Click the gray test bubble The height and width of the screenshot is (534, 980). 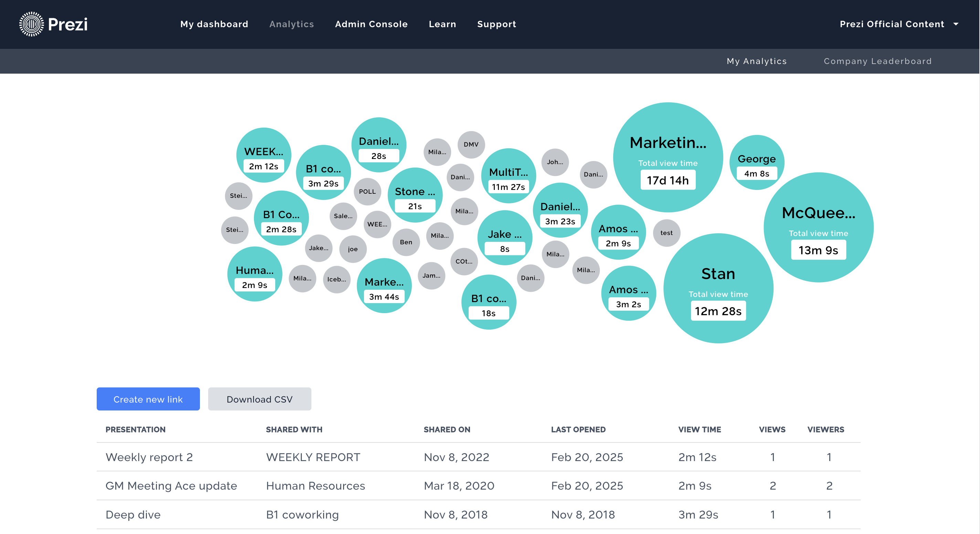pyautogui.click(x=666, y=233)
